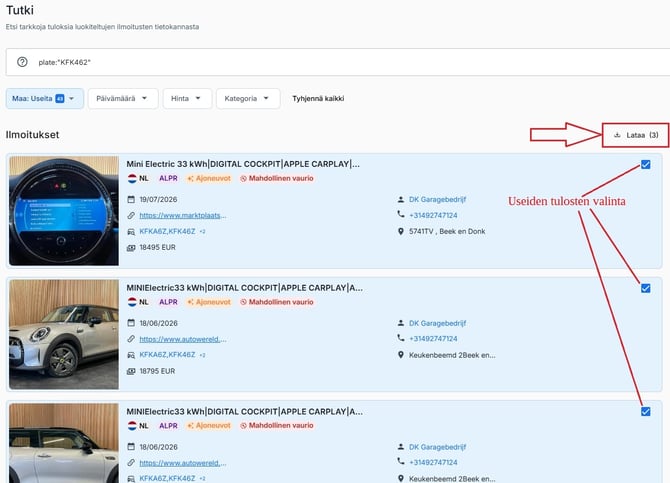Click Keukenbeemd 2Beek en... address in second listing
Screen dimensions: 670x483
[x=452, y=355]
